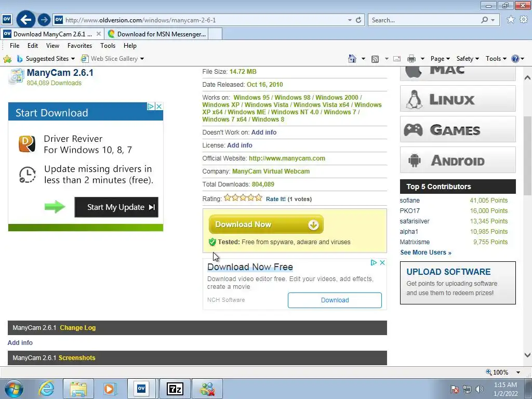This screenshot has height=399, width=532.
Task: Expand the Print dropdown arrow
Action: (422, 59)
